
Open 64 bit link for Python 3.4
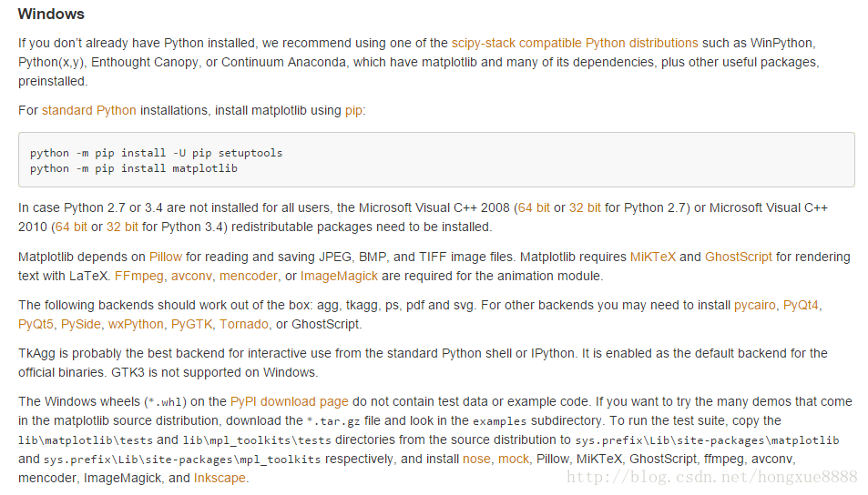click(71, 227)
